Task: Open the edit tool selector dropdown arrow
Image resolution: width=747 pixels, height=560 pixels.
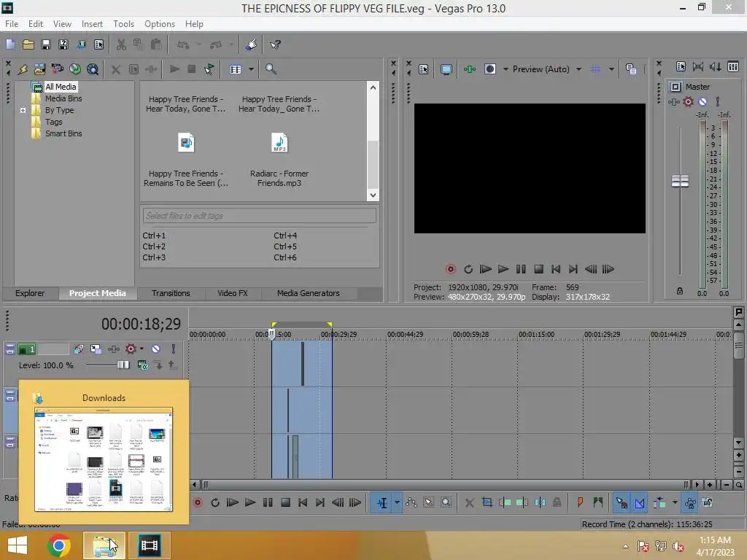Action: pyautogui.click(x=397, y=502)
